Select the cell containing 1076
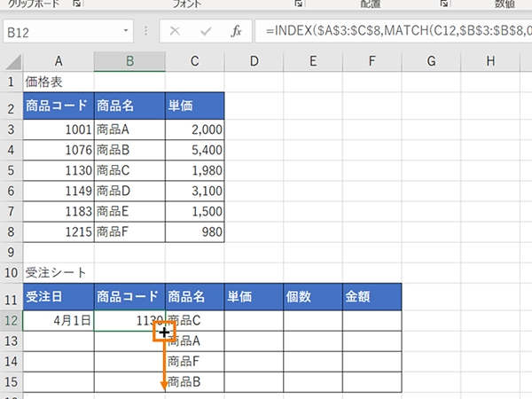The width and height of the screenshot is (532, 399). (59, 150)
